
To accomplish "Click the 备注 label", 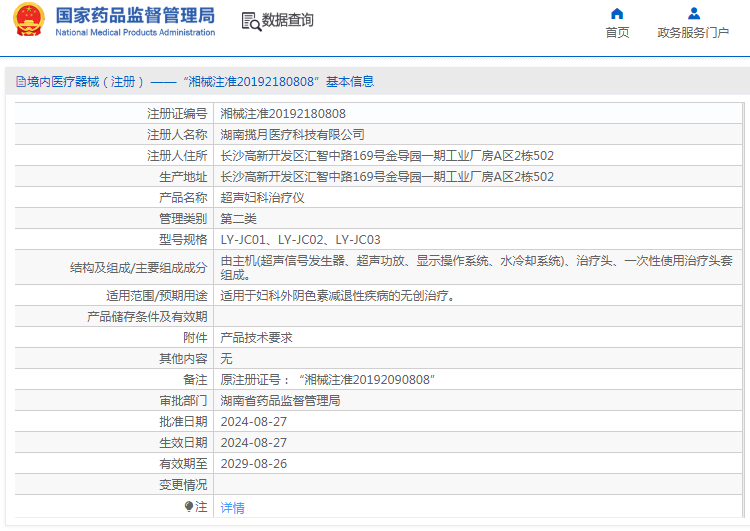I will [195, 380].
